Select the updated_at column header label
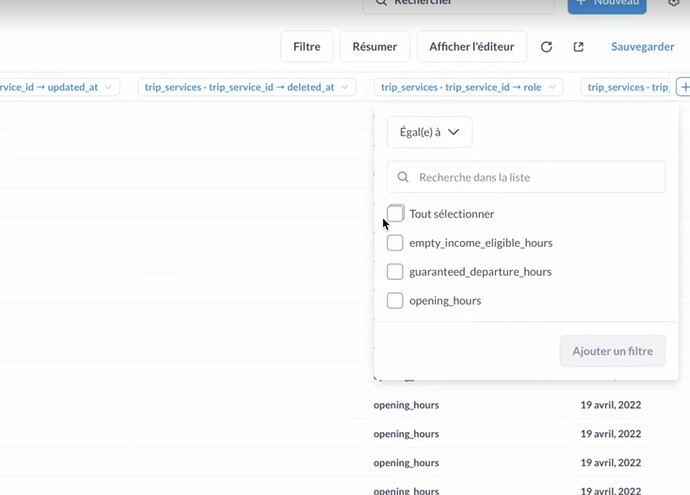This screenshot has width=690, height=495. 49,87
